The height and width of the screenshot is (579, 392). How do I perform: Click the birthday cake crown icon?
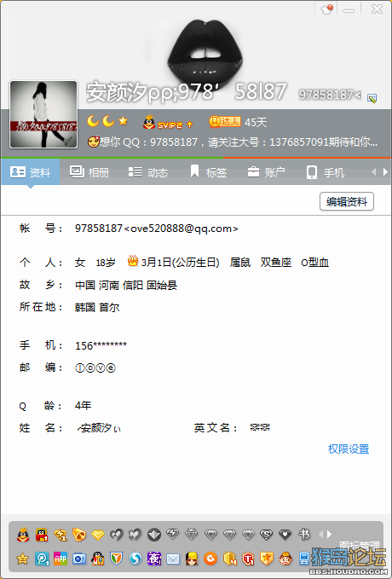(x=133, y=262)
